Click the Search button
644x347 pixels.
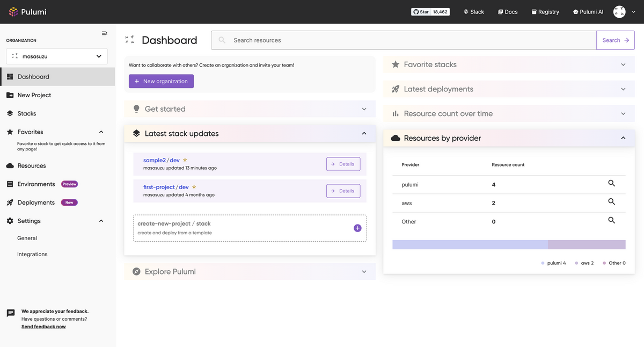pos(616,40)
